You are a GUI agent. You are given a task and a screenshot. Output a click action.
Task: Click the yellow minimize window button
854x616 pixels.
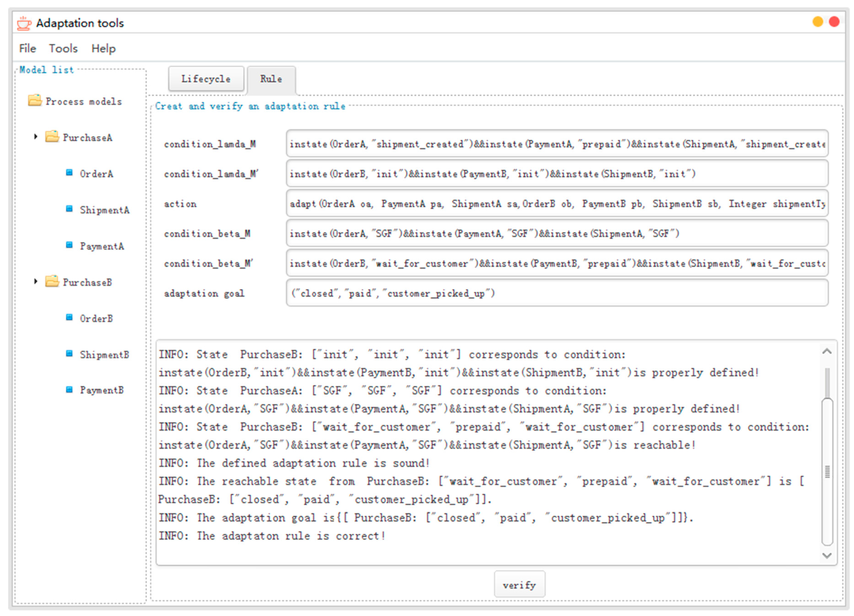tap(817, 22)
